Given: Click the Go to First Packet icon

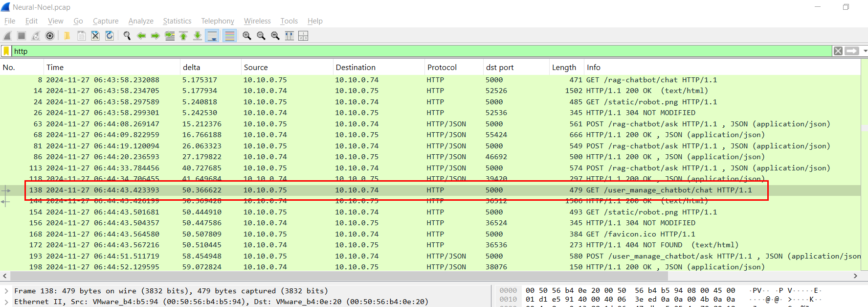Looking at the screenshot, I should coord(183,36).
